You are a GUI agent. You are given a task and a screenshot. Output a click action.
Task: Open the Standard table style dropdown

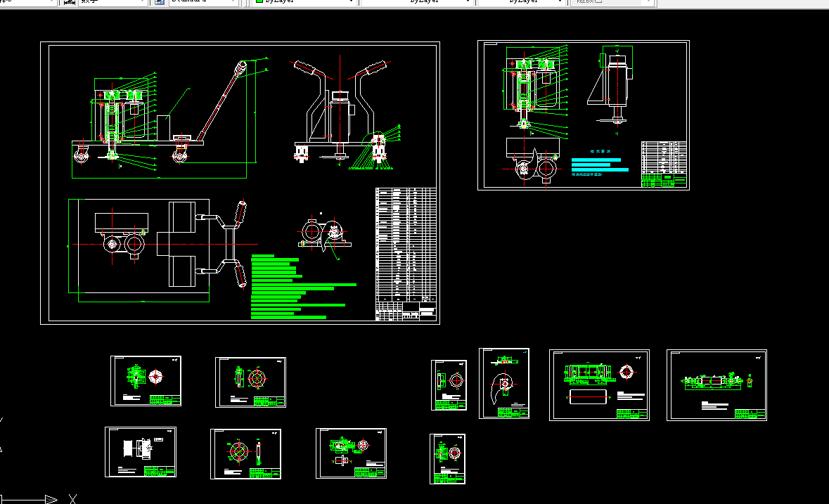click(x=203, y=2)
